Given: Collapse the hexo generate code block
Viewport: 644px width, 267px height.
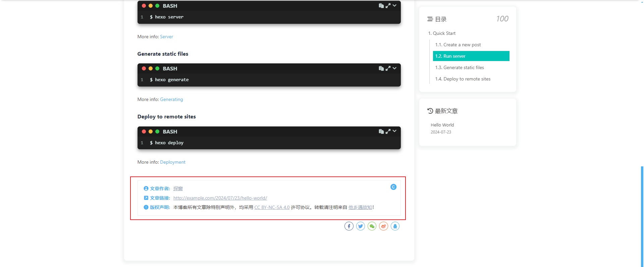Looking at the screenshot, I should (395, 68).
